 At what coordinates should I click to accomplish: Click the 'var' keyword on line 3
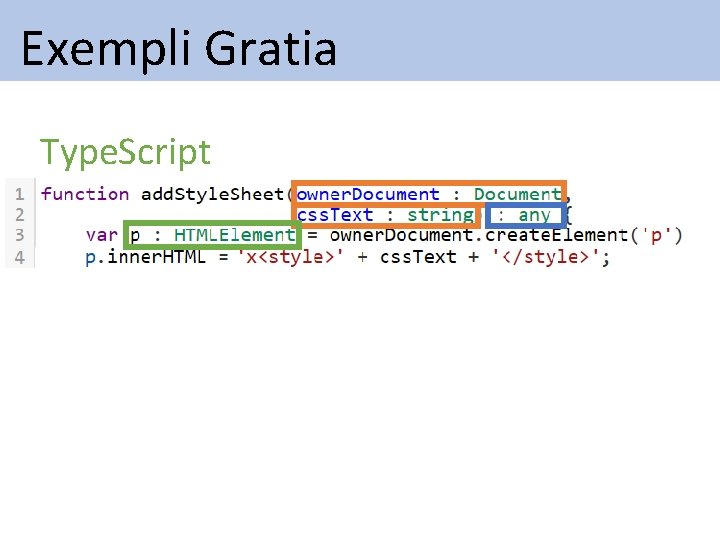tap(101, 236)
